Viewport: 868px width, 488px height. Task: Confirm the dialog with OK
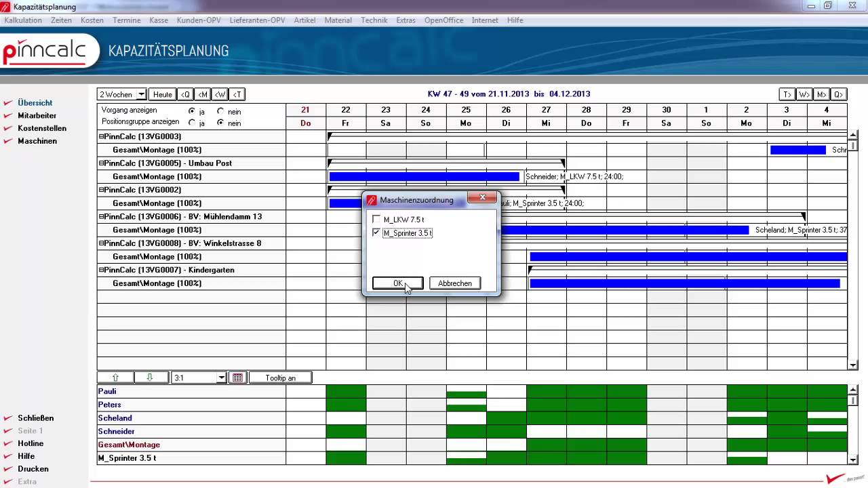(x=397, y=283)
